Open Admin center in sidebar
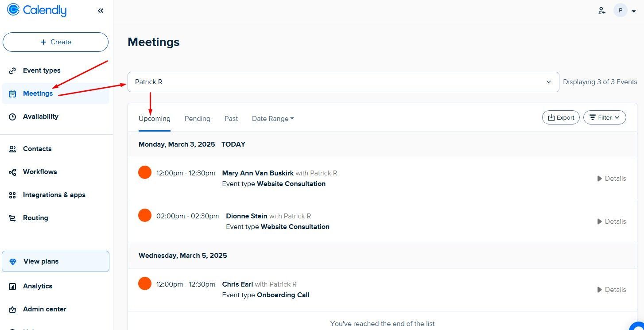 [55, 309]
